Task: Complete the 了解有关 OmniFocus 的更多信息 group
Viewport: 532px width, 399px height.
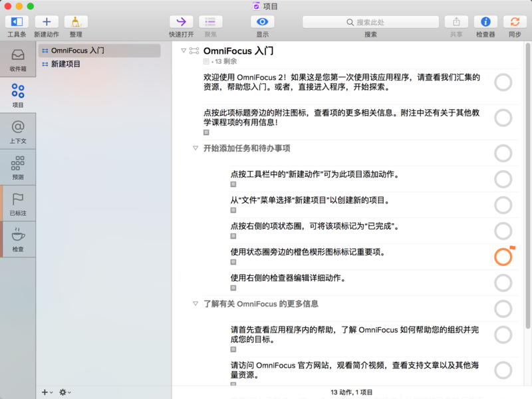Action: (503, 309)
